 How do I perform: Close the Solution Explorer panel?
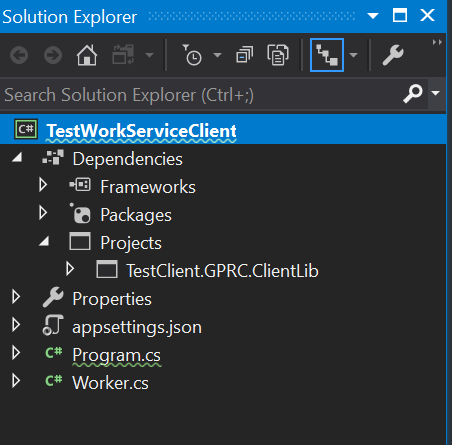tap(427, 15)
